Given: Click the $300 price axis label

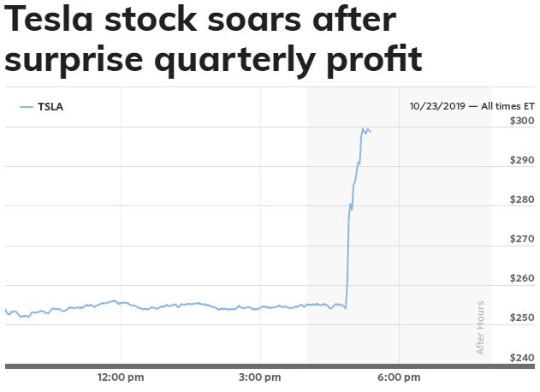Looking at the screenshot, I should 521,121.
